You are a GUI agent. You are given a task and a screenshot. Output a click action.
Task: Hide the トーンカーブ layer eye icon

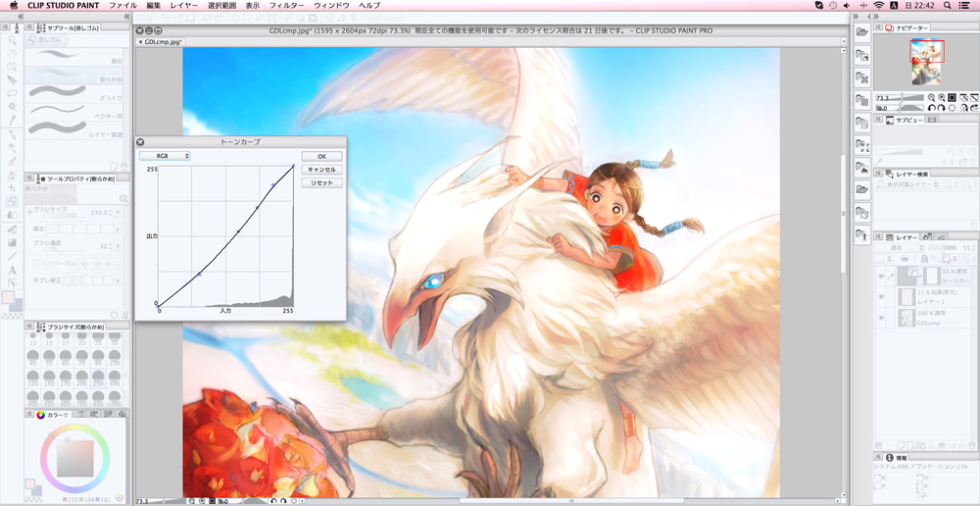(x=881, y=276)
